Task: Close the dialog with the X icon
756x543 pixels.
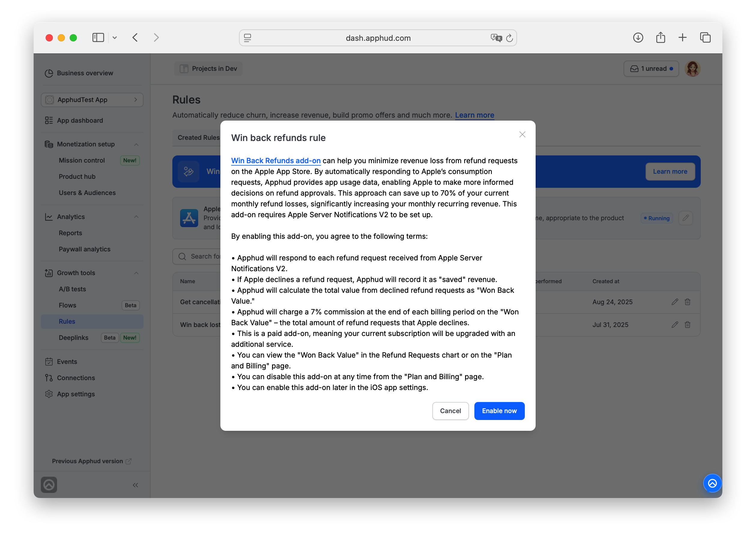Action: [x=522, y=135]
